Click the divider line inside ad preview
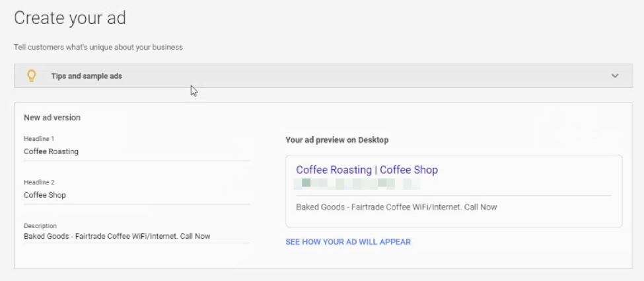 pyautogui.click(x=454, y=195)
